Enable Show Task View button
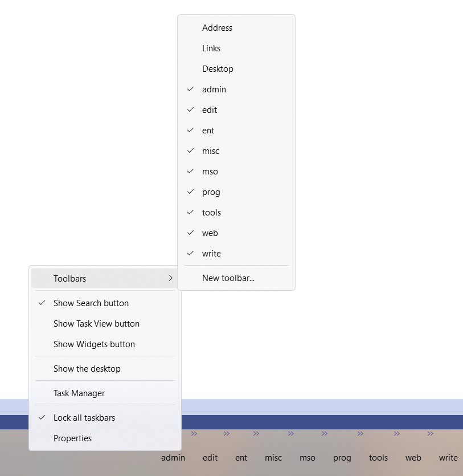The width and height of the screenshot is (463, 476). [105, 324]
